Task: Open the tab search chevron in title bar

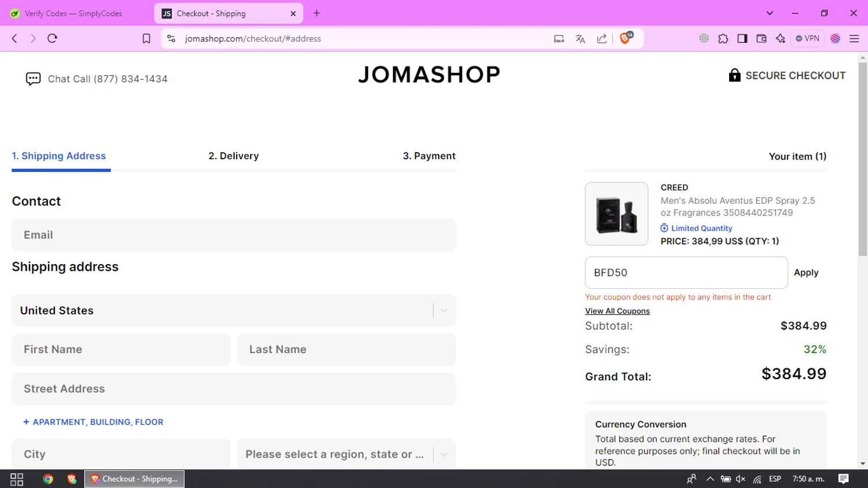Action: pyautogui.click(x=770, y=13)
